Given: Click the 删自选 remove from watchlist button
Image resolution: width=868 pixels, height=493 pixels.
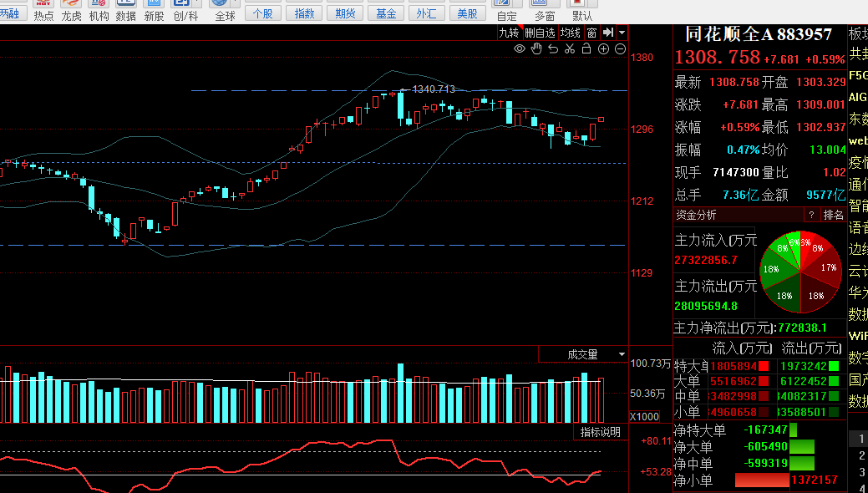Looking at the screenshot, I should 540,33.
